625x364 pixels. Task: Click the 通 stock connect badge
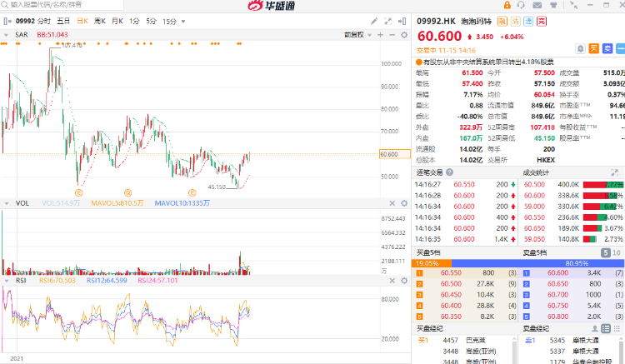[528, 21]
